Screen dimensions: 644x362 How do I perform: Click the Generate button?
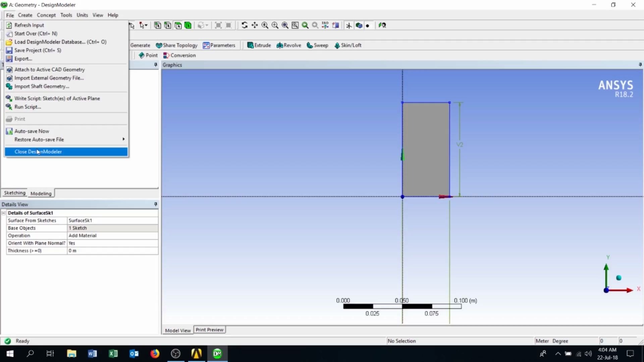coord(140,45)
